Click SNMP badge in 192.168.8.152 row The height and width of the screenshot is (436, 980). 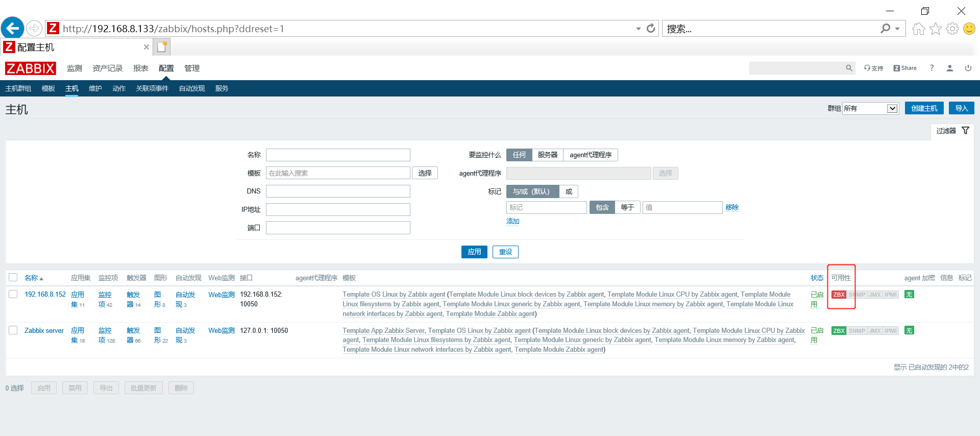[x=856, y=295]
